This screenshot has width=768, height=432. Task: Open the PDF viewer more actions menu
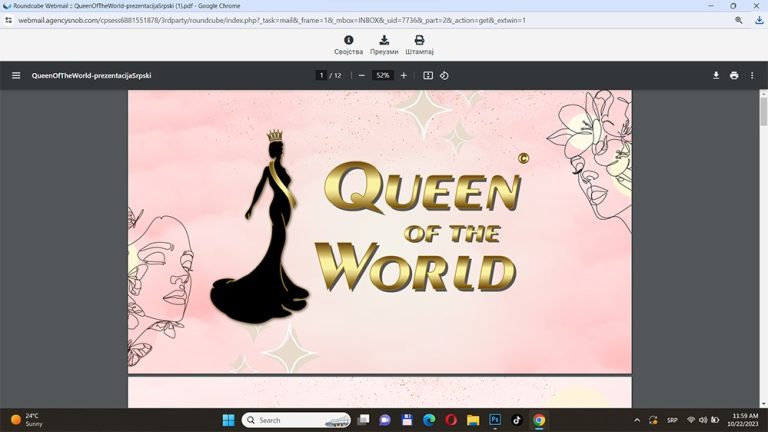click(x=752, y=75)
